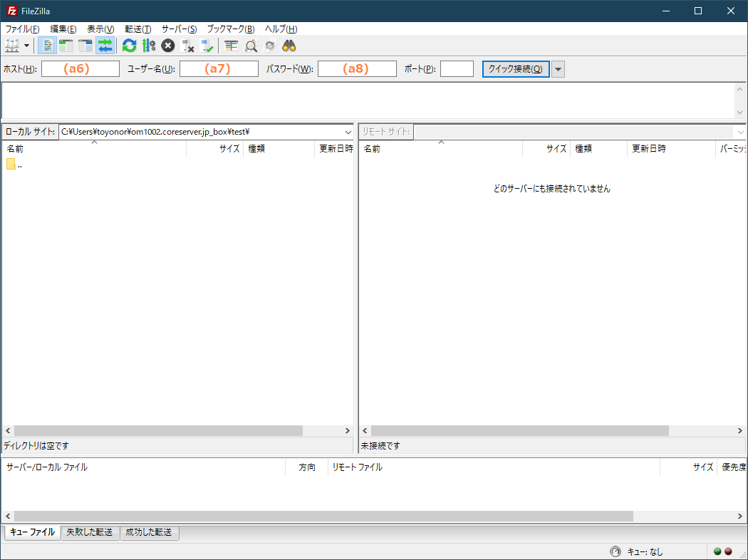
Task: Click local pane horizontal scrollbar
Action: (x=158, y=431)
